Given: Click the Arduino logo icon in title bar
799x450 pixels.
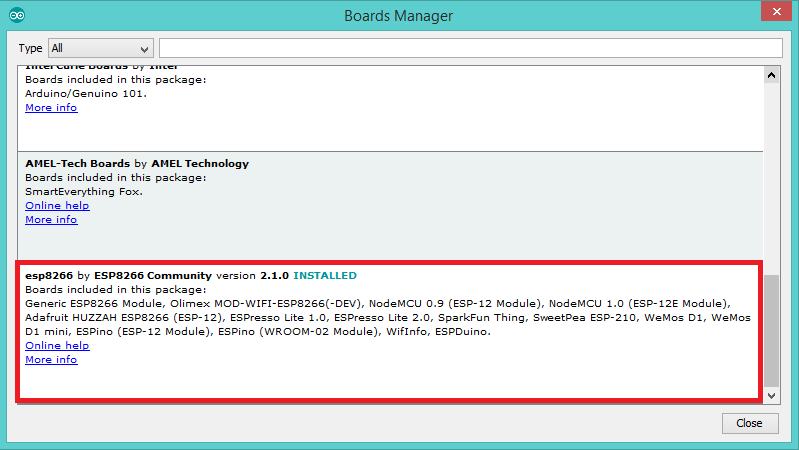Looking at the screenshot, I should click(17, 15).
